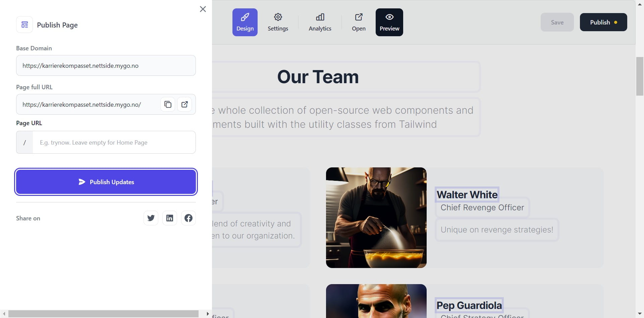Image resolution: width=644 pixels, height=318 pixels.
Task: Click the Analytics chart icon
Action: pos(320,17)
